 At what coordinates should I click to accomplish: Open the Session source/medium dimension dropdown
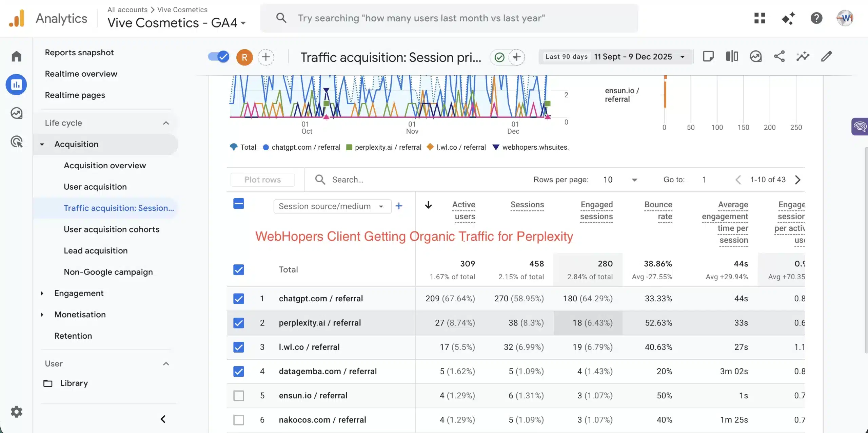[x=332, y=206]
